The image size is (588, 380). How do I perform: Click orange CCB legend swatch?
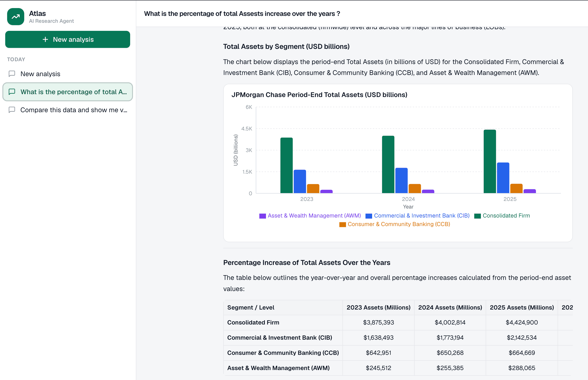click(x=342, y=225)
